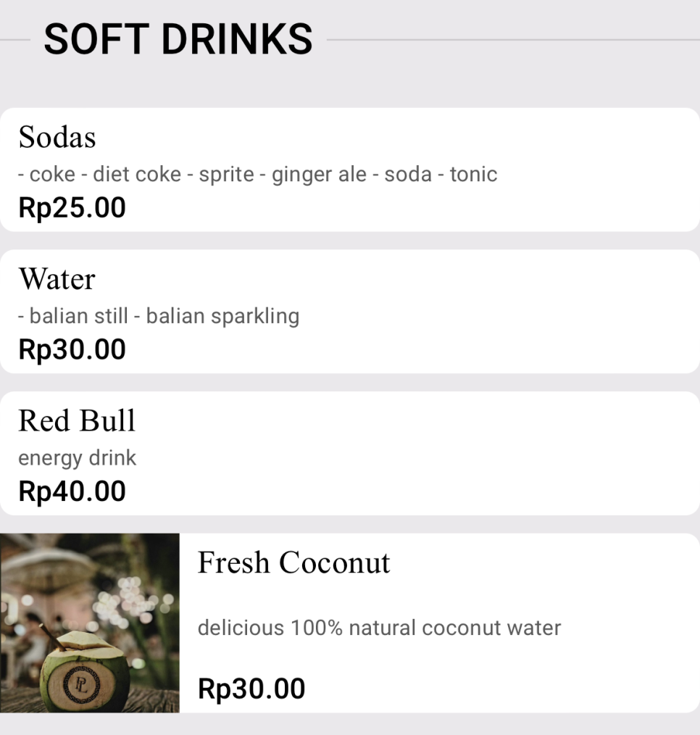This screenshot has width=700, height=735.
Task: Tap the Sodas options description line
Action: coord(258,175)
